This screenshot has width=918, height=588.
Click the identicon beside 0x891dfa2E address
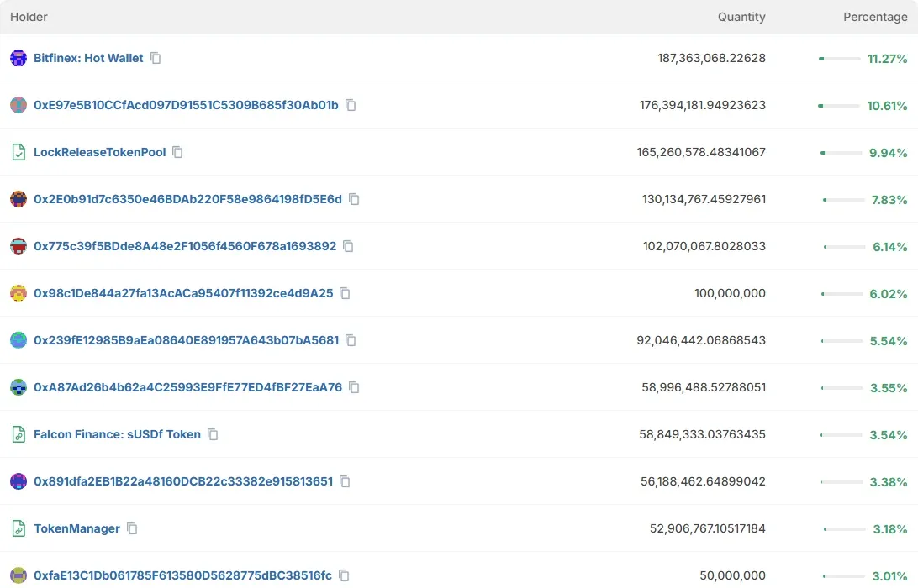point(18,481)
